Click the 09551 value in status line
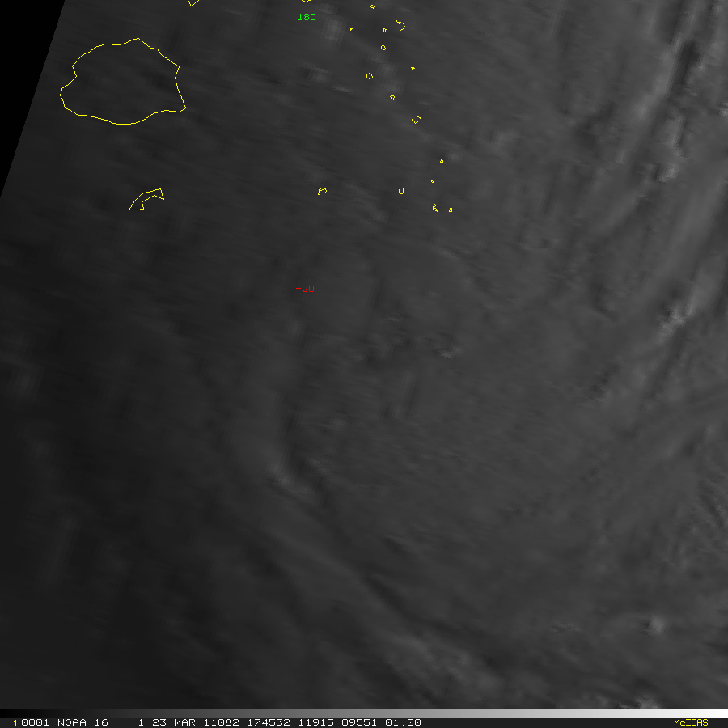 (358, 722)
